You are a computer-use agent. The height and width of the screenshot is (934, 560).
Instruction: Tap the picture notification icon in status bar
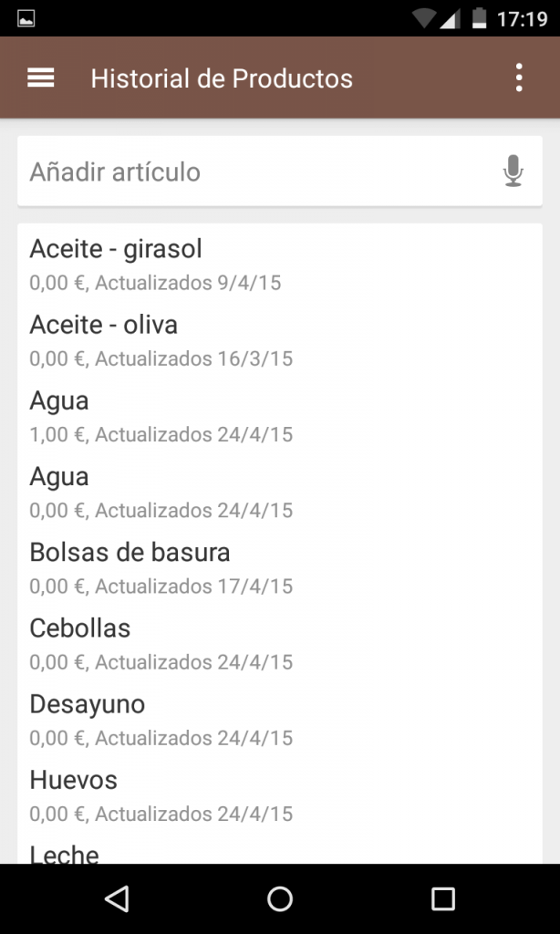pos(26,18)
